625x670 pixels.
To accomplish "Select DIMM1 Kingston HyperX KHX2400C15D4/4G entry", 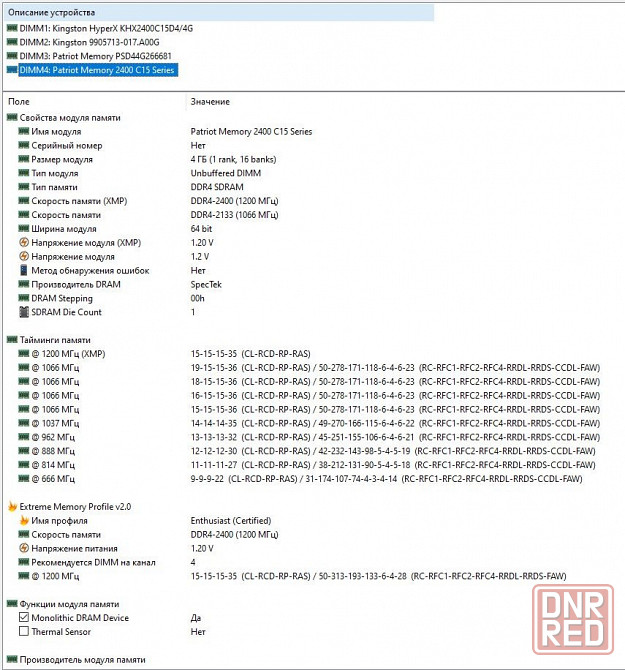I will point(106,28).
